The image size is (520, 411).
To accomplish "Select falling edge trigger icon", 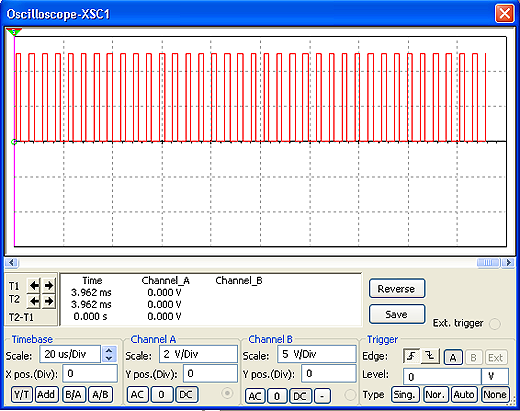I will pyautogui.click(x=430, y=356).
